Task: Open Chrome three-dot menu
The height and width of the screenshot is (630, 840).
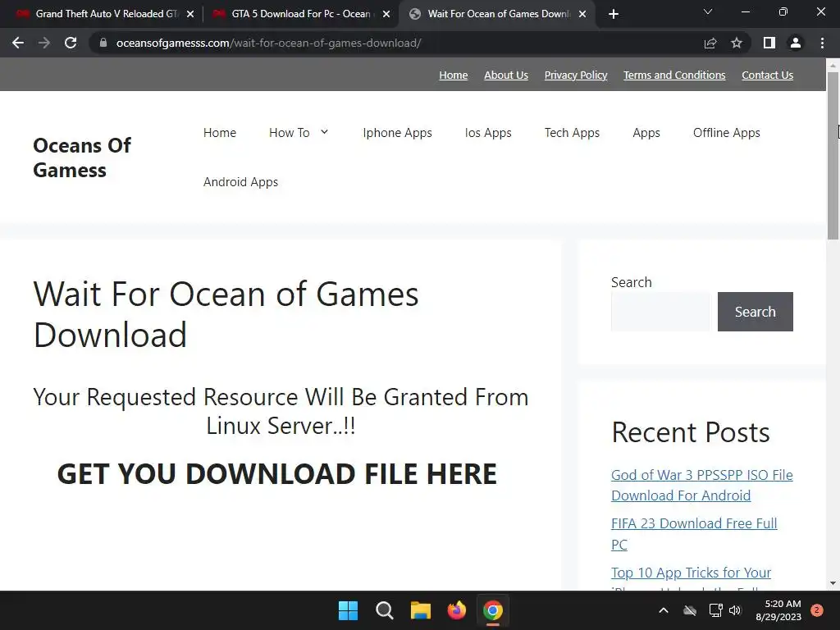Action: pyautogui.click(x=822, y=43)
